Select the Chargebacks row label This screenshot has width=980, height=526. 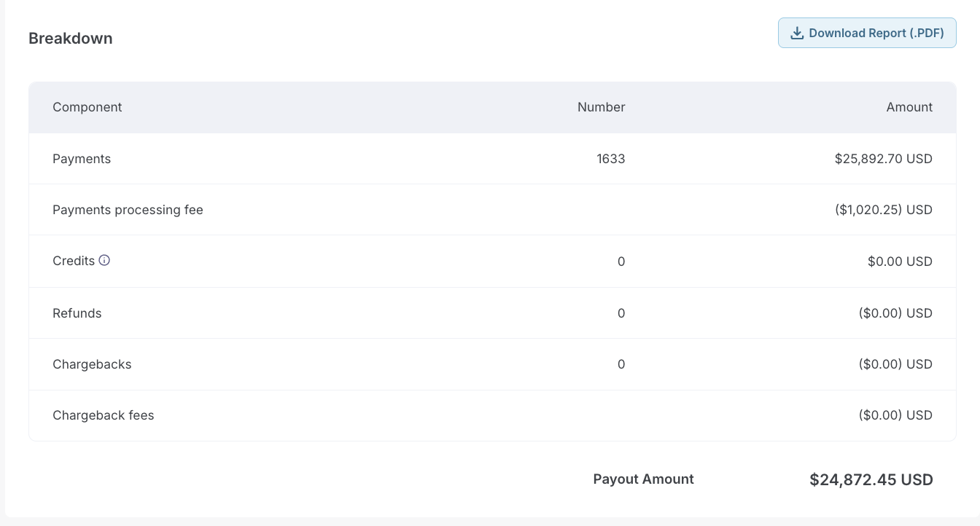[x=92, y=364]
